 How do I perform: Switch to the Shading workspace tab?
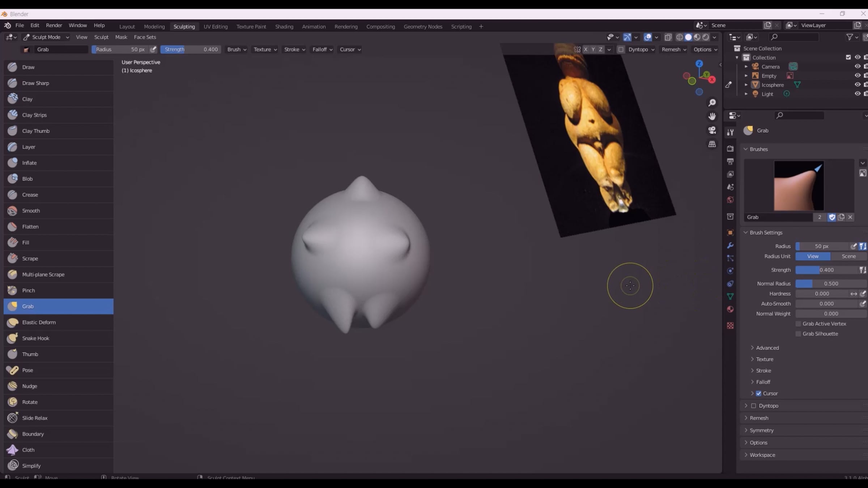tap(284, 27)
